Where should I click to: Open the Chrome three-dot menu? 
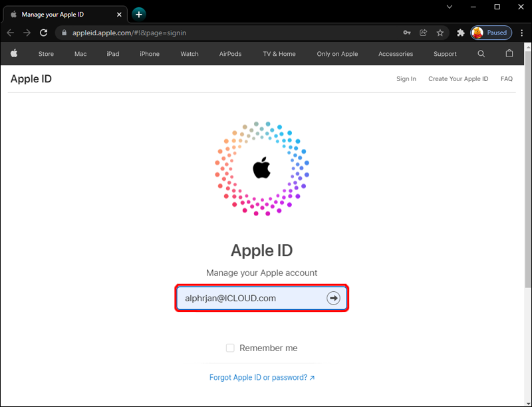tap(522, 33)
